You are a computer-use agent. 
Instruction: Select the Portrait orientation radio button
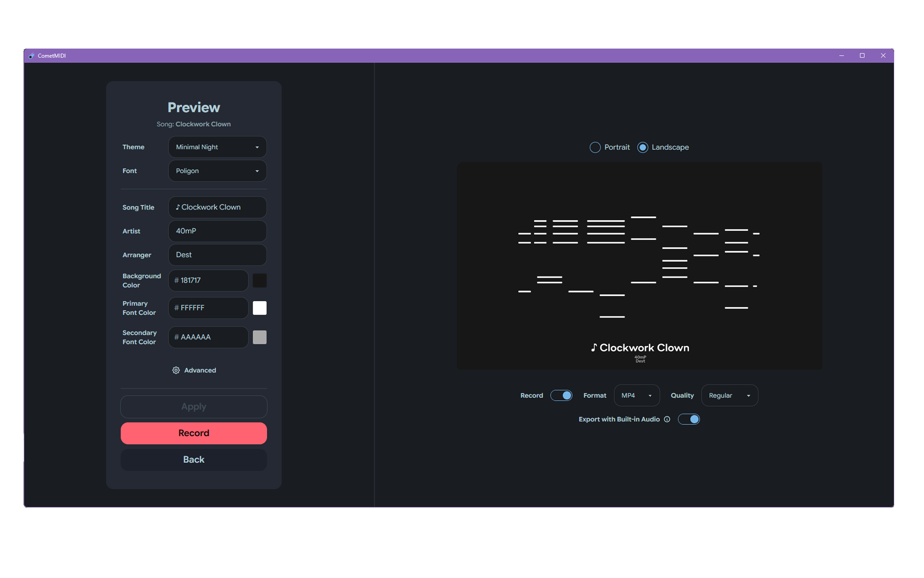(595, 147)
